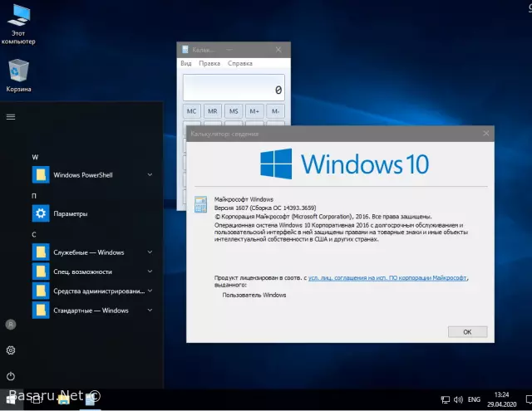Open the settings gear in the Start menu sidebar
This screenshot has height=411, width=532.
11,350
